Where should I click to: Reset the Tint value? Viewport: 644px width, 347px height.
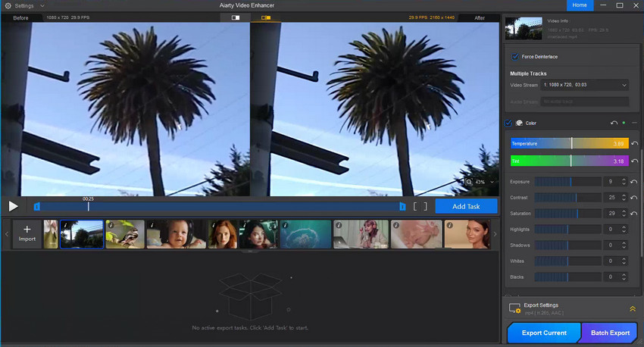click(x=635, y=161)
